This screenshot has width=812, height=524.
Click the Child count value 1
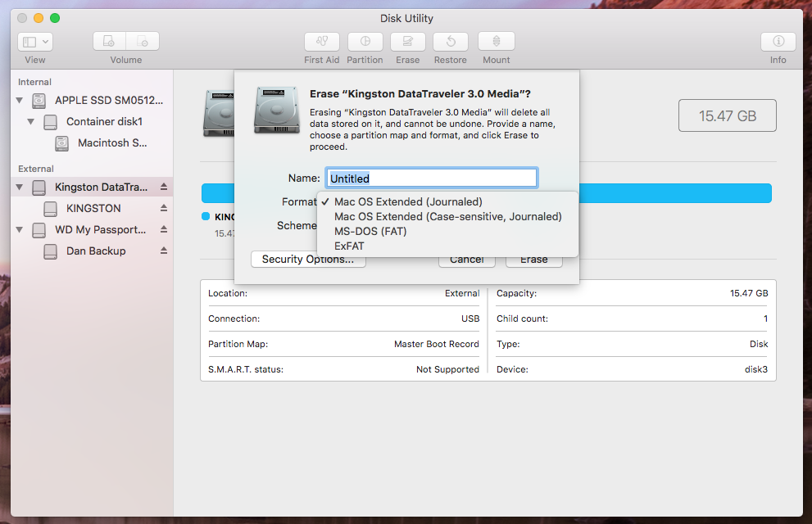pyautogui.click(x=765, y=318)
